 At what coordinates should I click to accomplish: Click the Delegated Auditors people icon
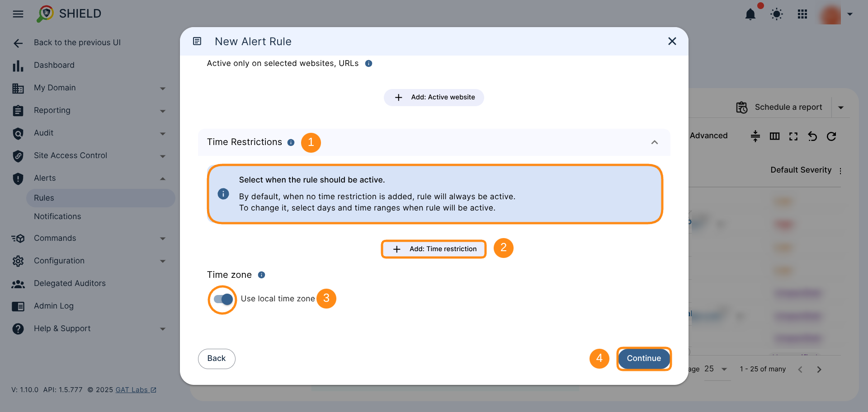tap(18, 284)
